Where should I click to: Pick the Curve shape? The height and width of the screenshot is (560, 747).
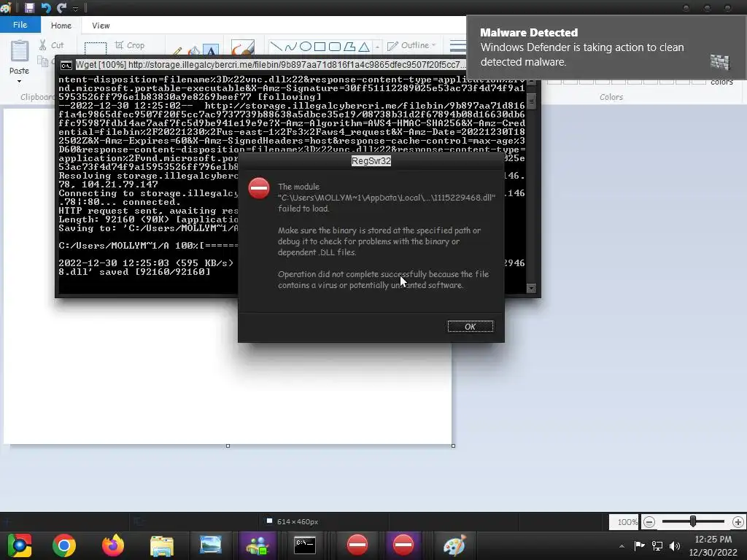290,47
